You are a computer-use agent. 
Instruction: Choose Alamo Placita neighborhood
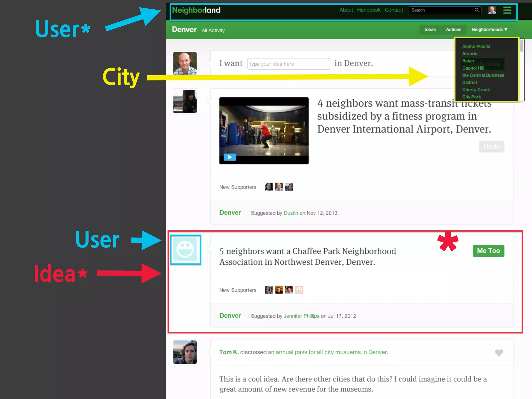476,46
